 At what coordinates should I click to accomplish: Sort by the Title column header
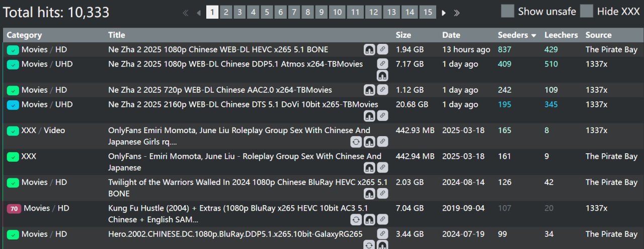tap(117, 35)
